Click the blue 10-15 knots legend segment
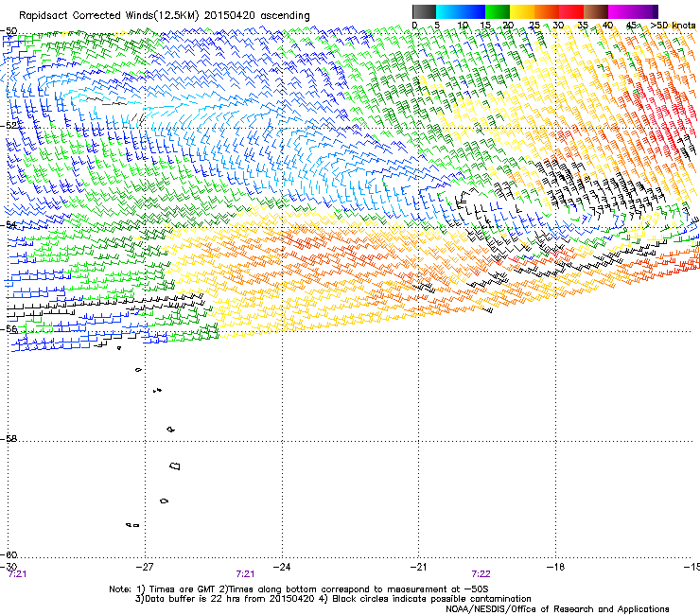The image size is (700, 615). (473, 11)
